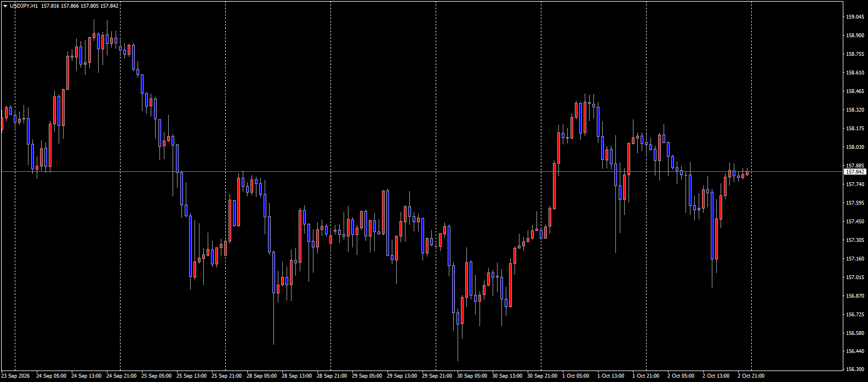Click the 157.450 price axis label
This screenshot has width=868, height=382.
tap(855, 222)
